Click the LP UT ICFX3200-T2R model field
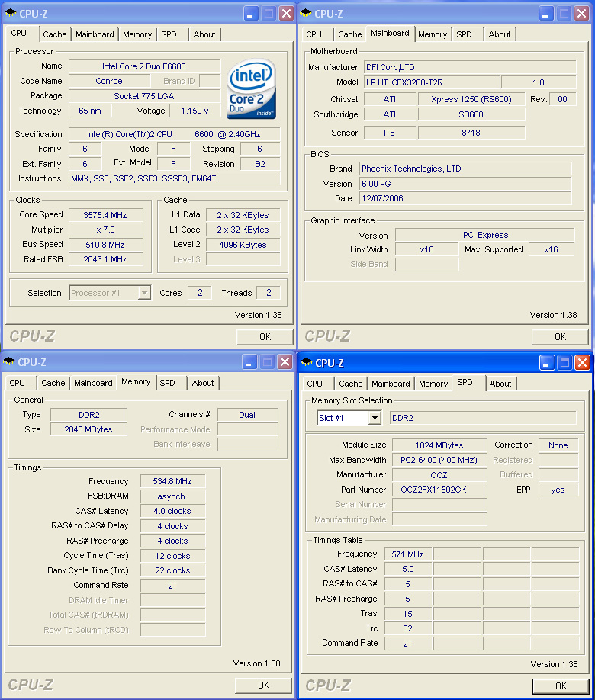 coord(432,82)
